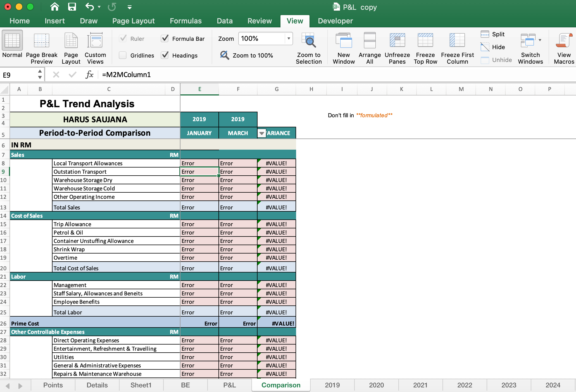Toggle the Ruler checkbox
The height and width of the screenshot is (392, 576).
pyautogui.click(x=123, y=39)
